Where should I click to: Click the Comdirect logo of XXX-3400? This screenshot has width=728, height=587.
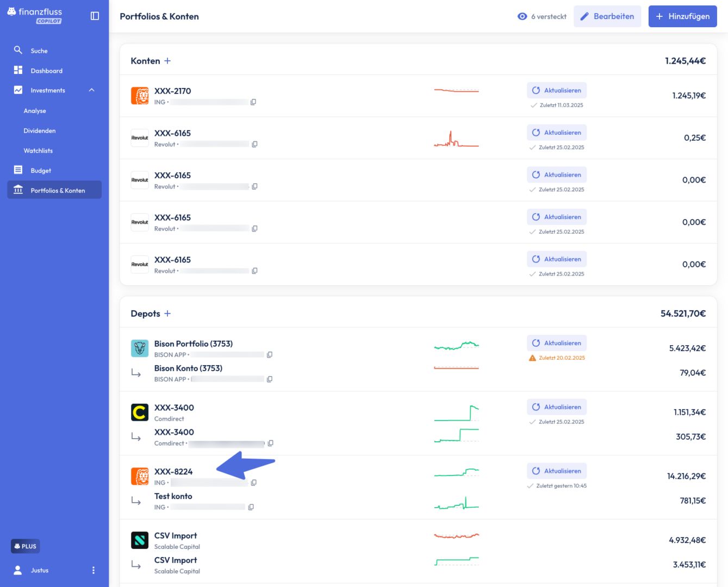click(x=140, y=413)
